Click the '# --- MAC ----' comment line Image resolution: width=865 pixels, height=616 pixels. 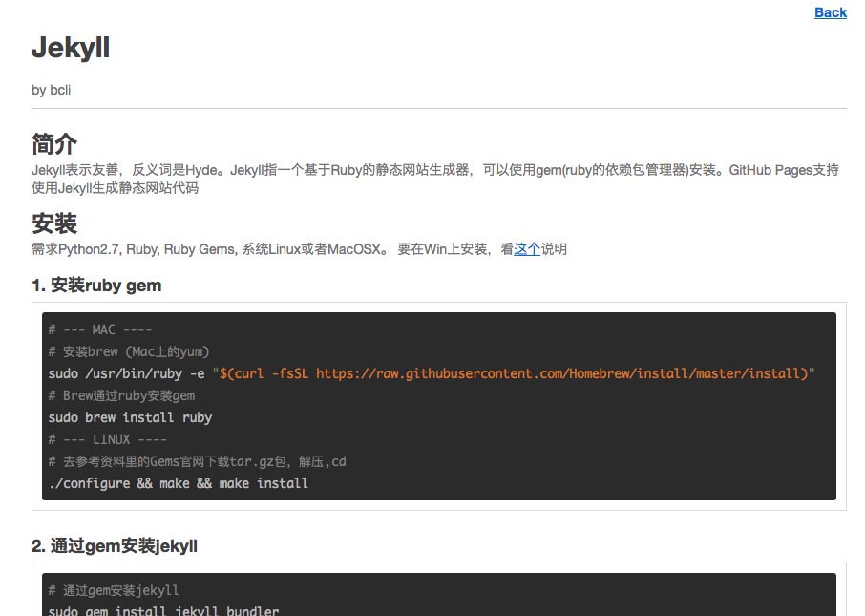[100, 329]
